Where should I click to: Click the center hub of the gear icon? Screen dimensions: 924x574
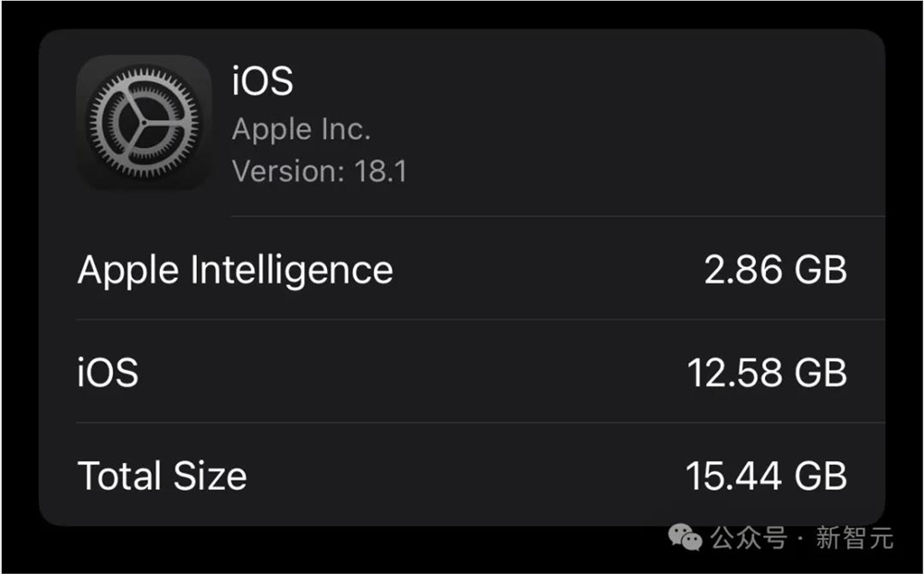(x=143, y=123)
